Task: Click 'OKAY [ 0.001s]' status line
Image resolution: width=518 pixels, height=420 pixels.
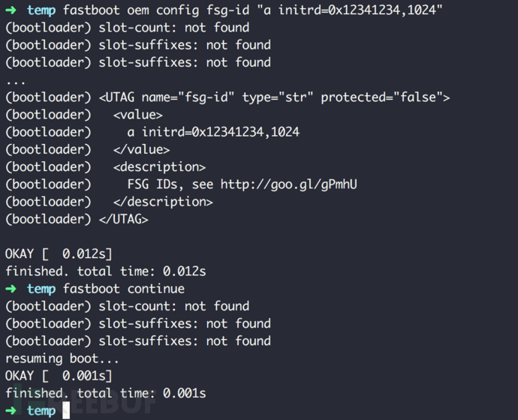Action: tap(59, 376)
